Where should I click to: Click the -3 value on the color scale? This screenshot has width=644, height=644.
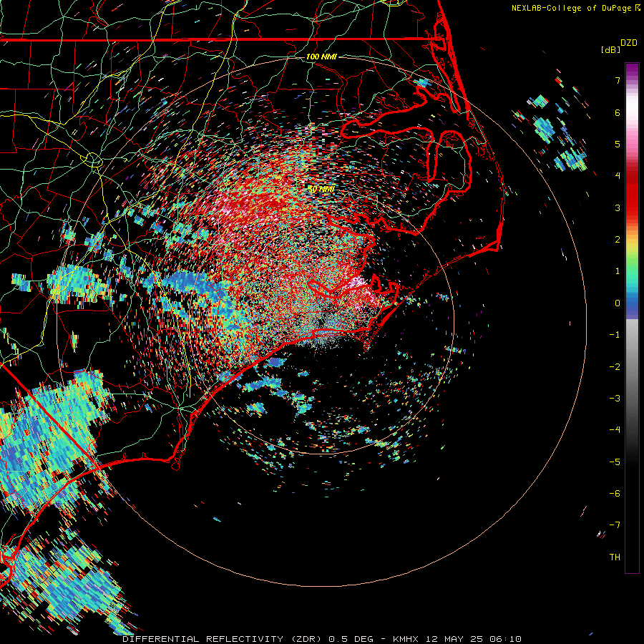click(x=615, y=399)
